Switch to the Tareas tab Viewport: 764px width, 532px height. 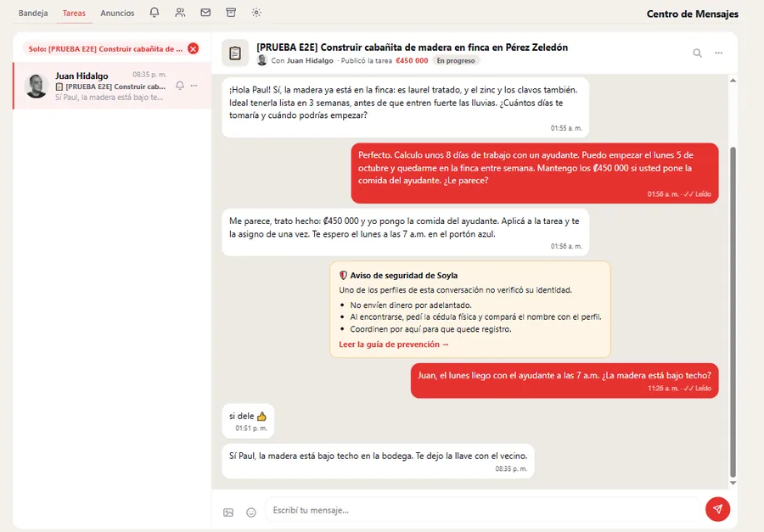pyautogui.click(x=74, y=14)
